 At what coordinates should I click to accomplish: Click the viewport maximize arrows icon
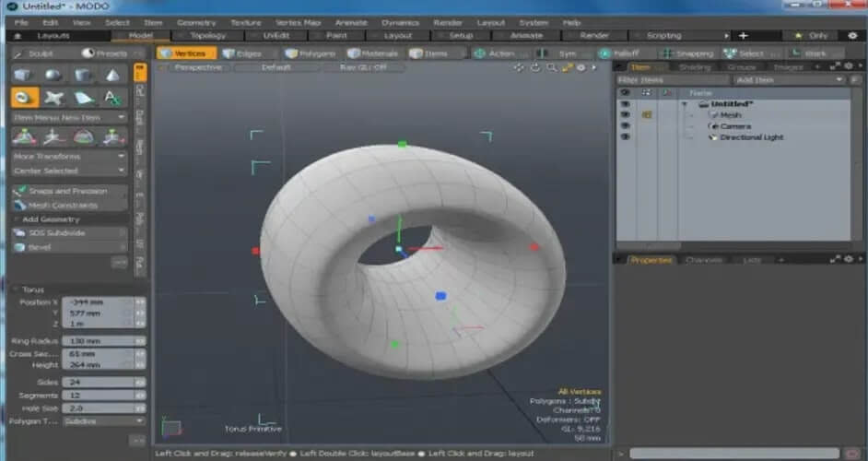tap(567, 67)
